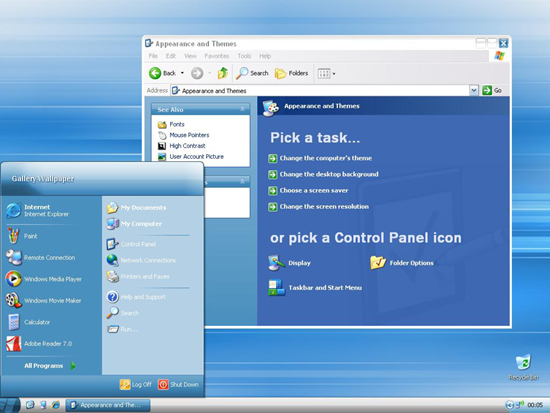Image resolution: width=550 pixels, height=413 pixels.
Task: Open the File menu
Action: coord(153,56)
